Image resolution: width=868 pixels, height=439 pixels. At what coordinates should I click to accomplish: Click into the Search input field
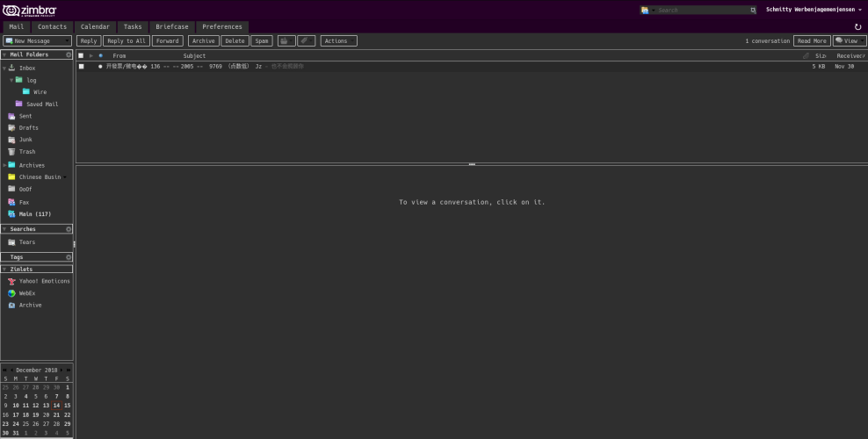(x=703, y=10)
